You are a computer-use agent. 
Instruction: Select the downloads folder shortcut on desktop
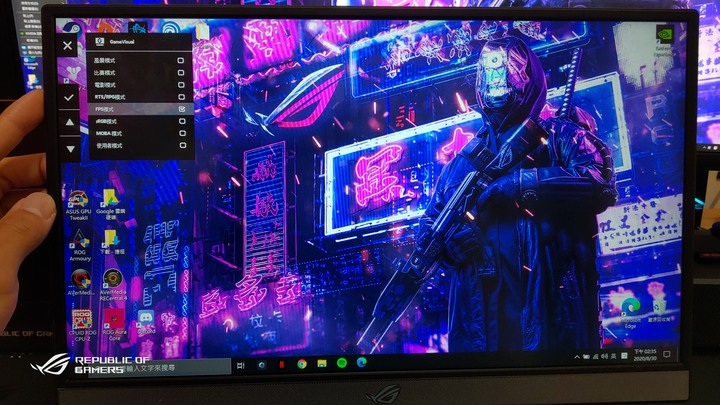click(112, 242)
